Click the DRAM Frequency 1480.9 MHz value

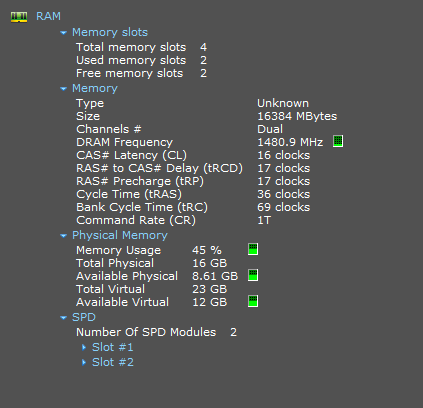pyautogui.click(x=290, y=142)
